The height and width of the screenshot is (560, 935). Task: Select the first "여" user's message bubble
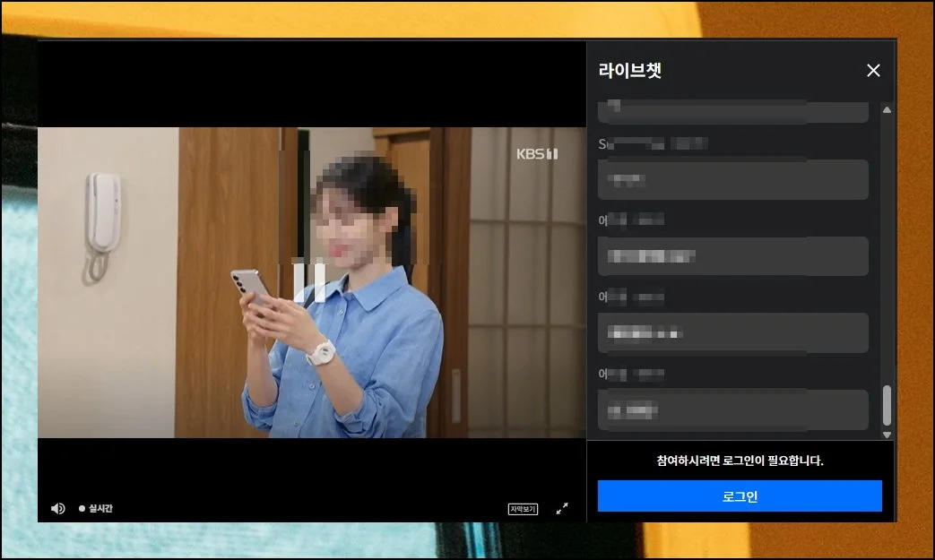(732, 256)
